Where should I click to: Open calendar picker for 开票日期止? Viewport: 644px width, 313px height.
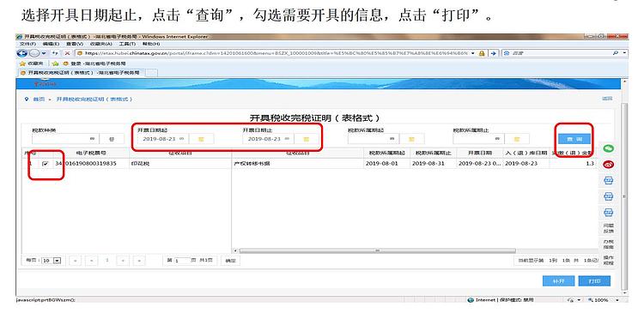coord(306,139)
